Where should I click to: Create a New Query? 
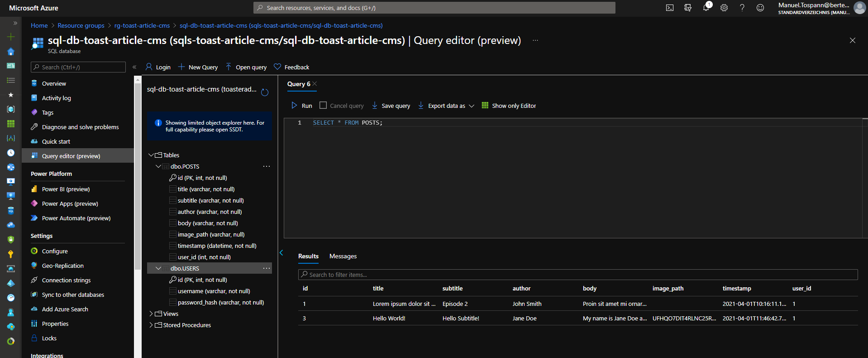tap(198, 67)
